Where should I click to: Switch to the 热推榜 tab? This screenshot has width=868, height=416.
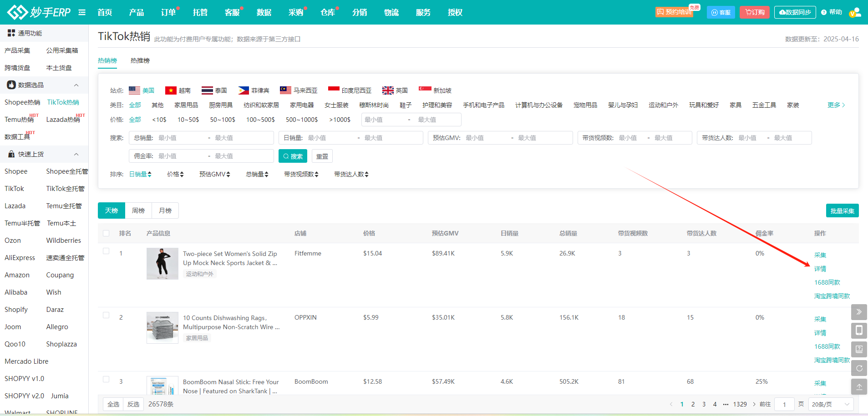click(x=140, y=60)
